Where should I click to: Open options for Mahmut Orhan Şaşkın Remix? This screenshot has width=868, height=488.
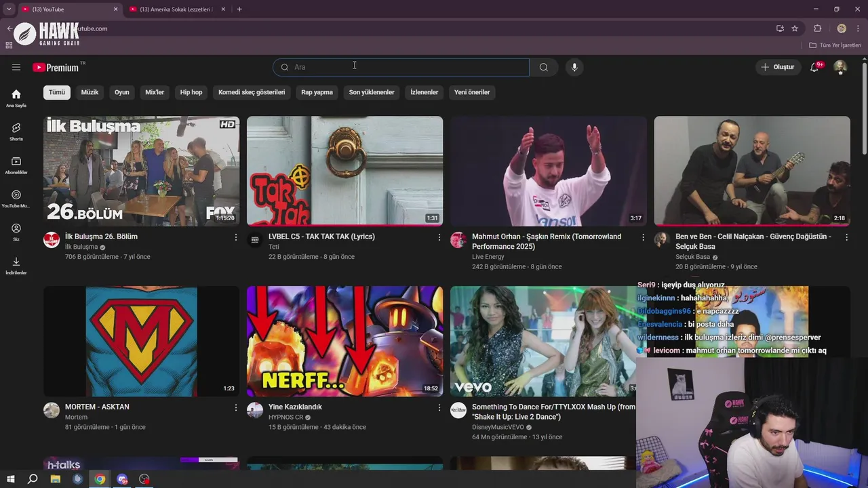click(643, 237)
